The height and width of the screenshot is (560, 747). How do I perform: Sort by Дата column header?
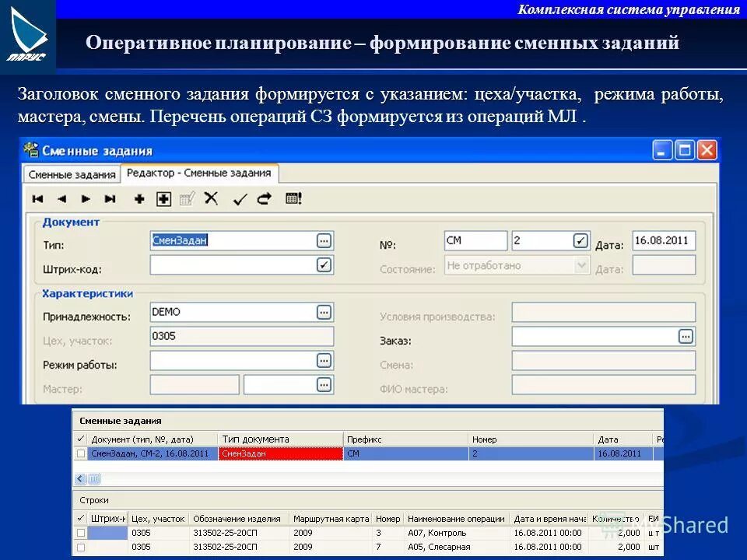tap(623, 439)
